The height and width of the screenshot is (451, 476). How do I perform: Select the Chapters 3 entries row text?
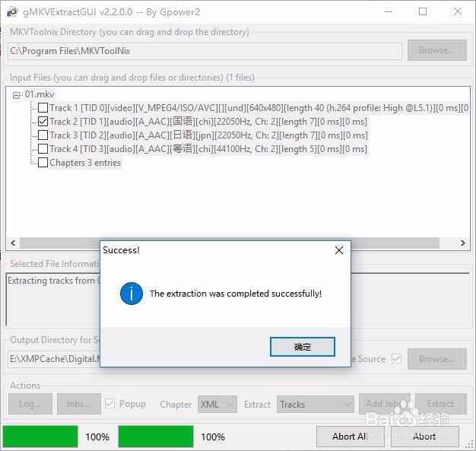pyautogui.click(x=85, y=163)
